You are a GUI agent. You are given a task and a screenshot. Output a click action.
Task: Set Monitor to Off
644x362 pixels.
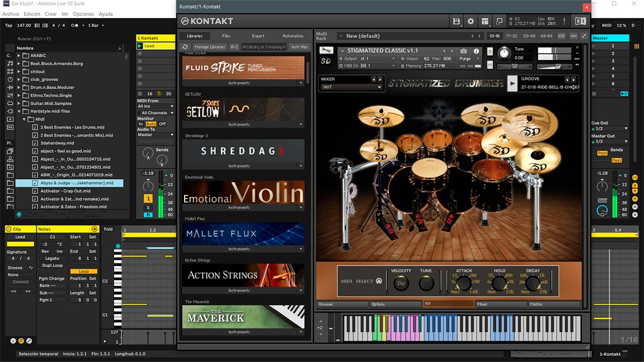point(162,124)
